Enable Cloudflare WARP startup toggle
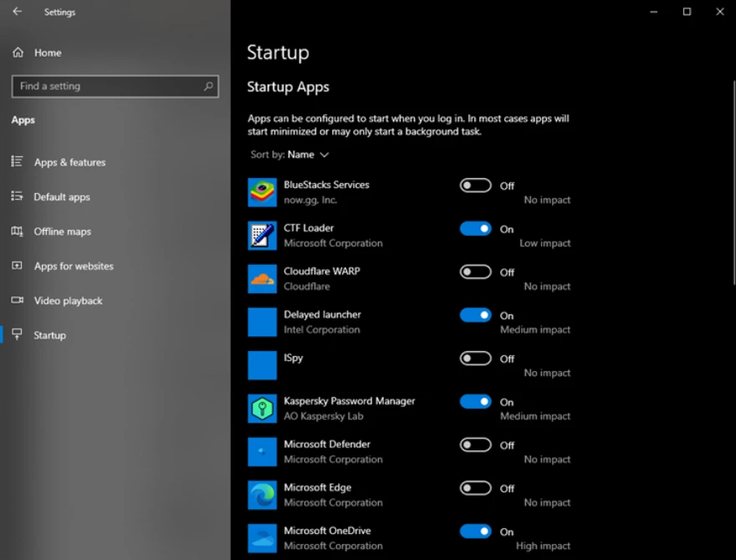Image resolution: width=736 pixels, height=560 pixels. coord(475,272)
